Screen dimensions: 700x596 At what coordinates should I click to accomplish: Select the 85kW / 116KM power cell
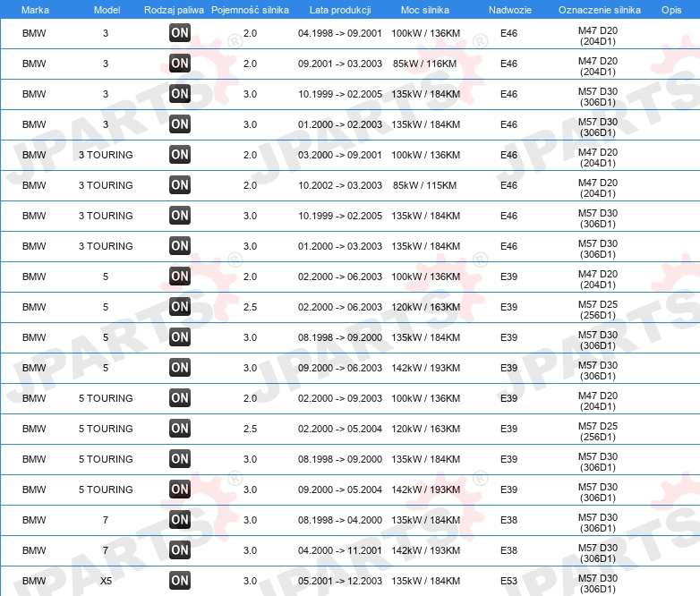pos(424,64)
